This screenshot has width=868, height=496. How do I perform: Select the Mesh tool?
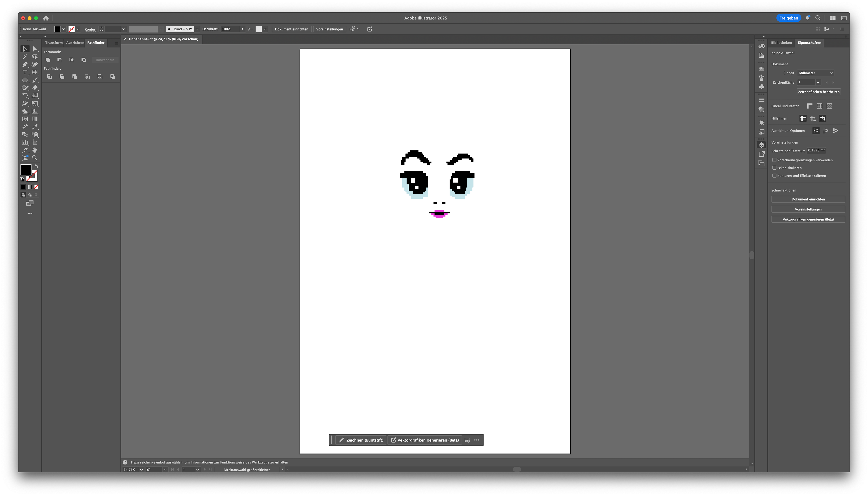pyautogui.click(x=25, y=119)
